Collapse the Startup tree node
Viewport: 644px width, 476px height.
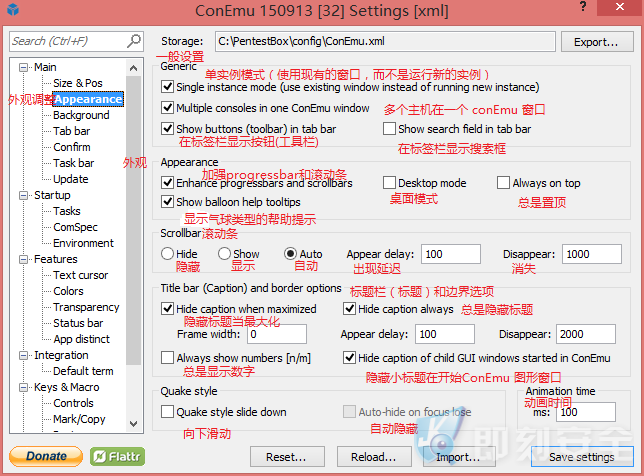click(x=24, y=195)
